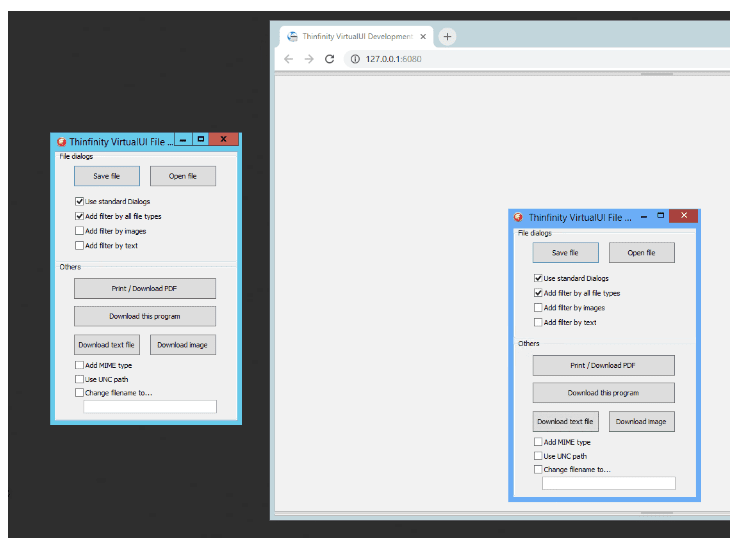Enable Add MIME type in desktop window
The width and height of the screenshot is (741, 548).
[x=79, y=365]
